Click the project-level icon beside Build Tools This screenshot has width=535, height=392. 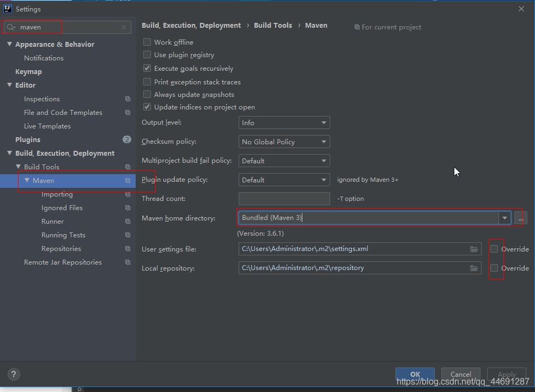coord(127,167)
